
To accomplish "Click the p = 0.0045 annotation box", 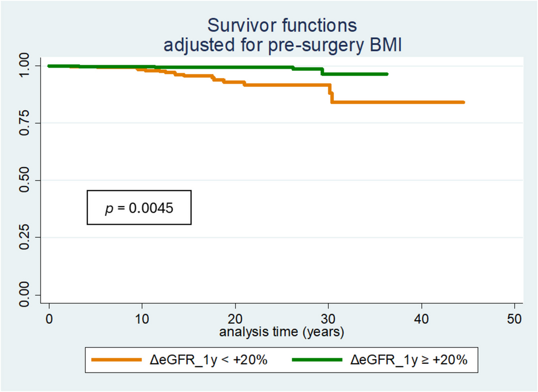I will coord(139,208).
